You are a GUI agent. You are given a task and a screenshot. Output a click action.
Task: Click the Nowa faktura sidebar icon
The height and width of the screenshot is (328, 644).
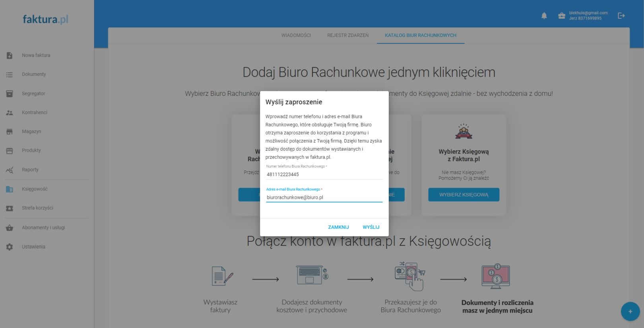point(10,56)
